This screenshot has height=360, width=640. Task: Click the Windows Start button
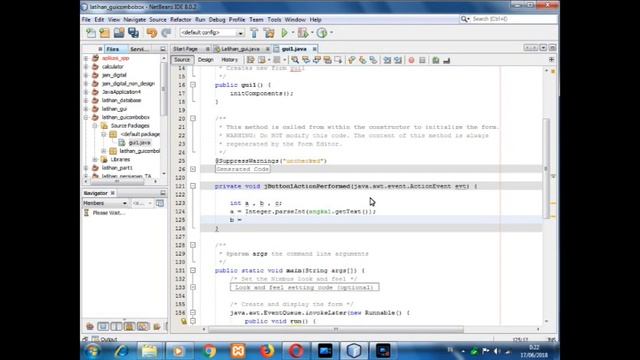(93, 351)
